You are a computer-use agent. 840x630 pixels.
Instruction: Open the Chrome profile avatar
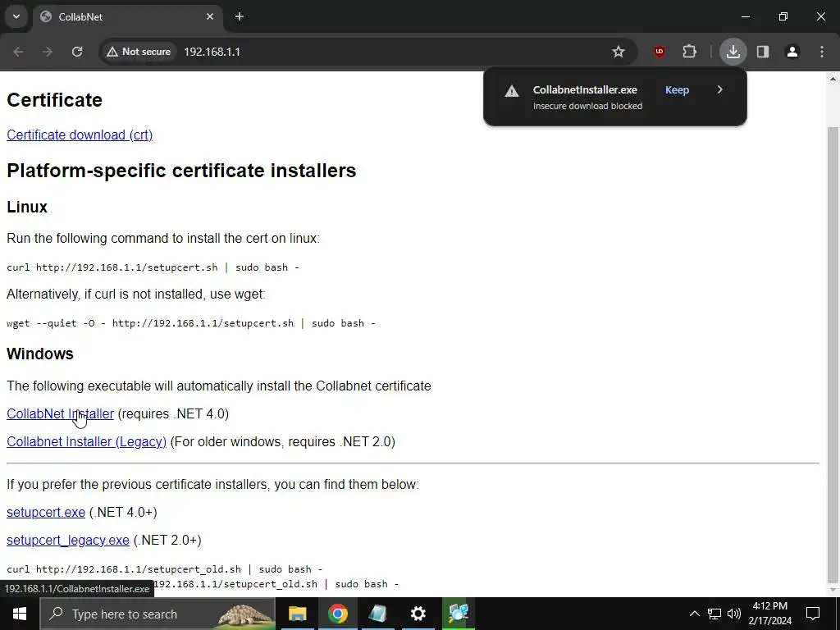click(x=792, y=52)
